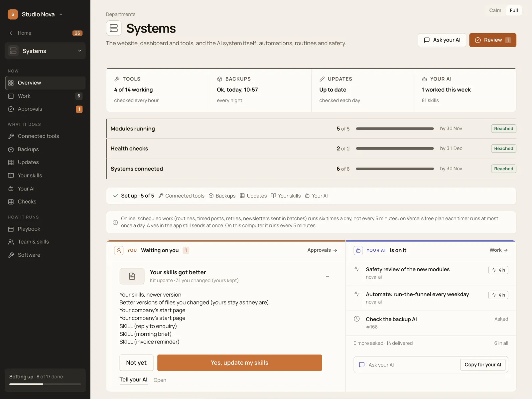Follow the Work arrow link
Screen dimensions: 532x399
coord(498,250)
